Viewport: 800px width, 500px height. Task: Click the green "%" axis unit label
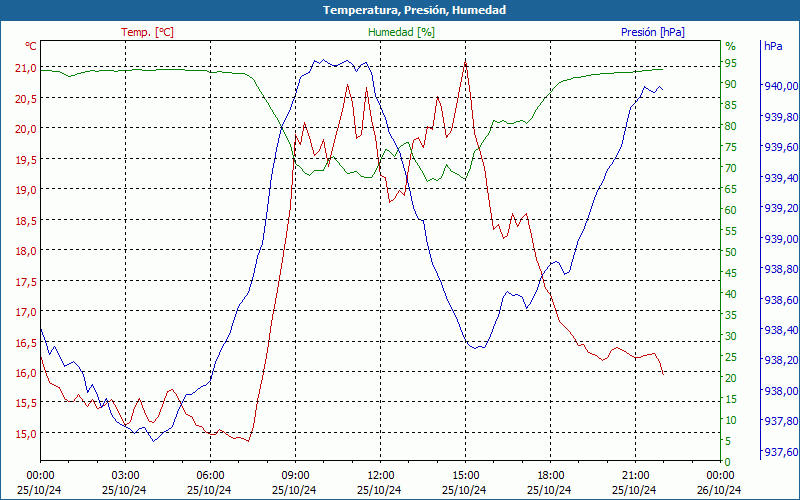pyautogui.click(x=731, y=46)
